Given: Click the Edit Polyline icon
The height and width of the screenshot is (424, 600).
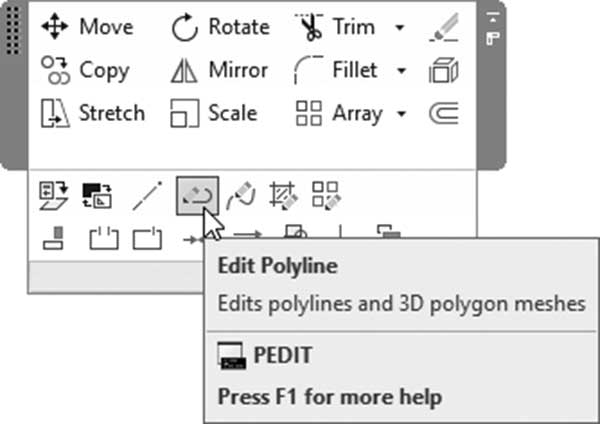Looking at the screenshot, I should click(x=197, y=196).
